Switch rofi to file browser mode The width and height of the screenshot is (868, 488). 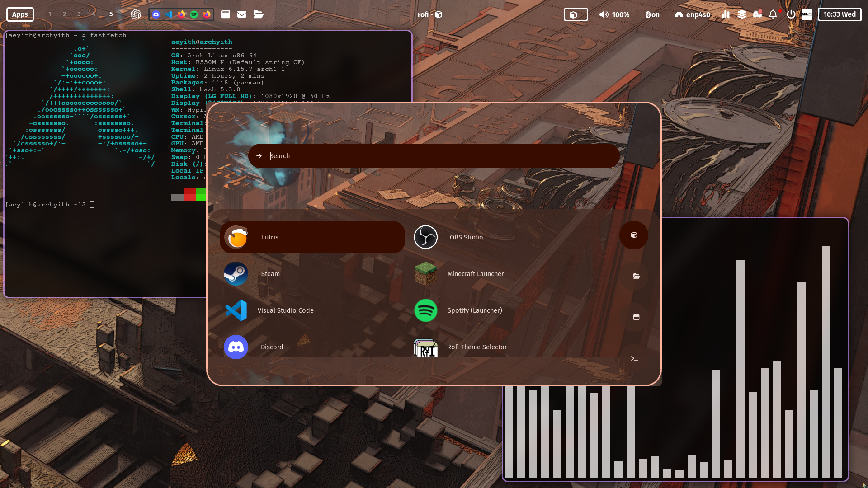[x=636, y=276]
